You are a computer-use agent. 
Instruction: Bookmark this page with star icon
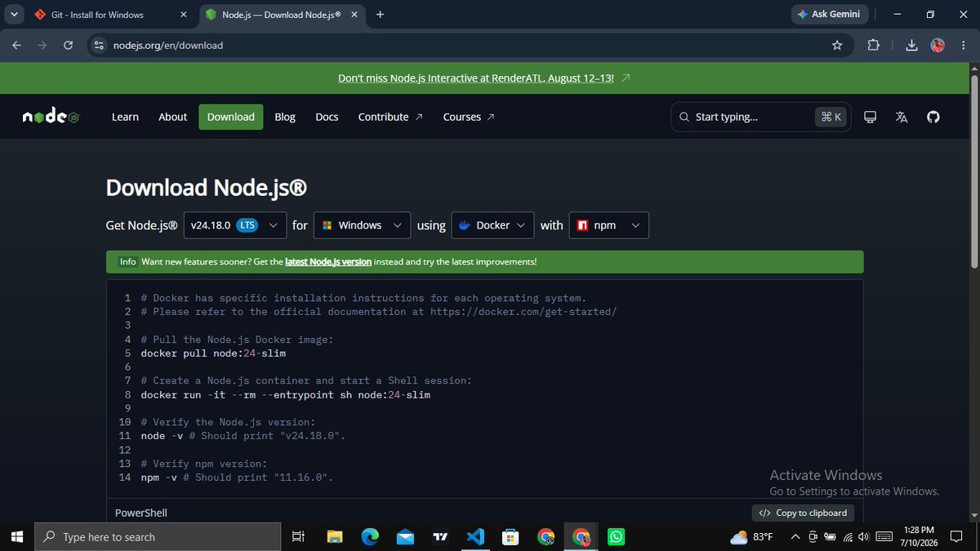point(837,45)
